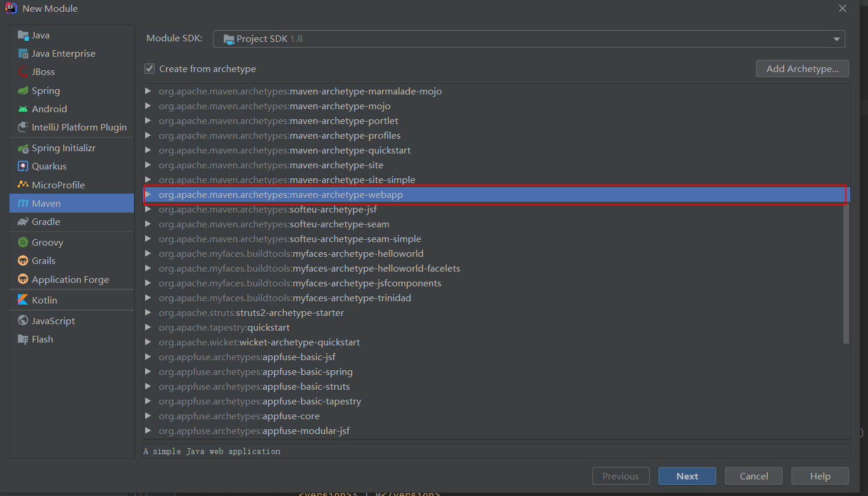
Task: Click the Android robot icon
Action: click(23, 109)
